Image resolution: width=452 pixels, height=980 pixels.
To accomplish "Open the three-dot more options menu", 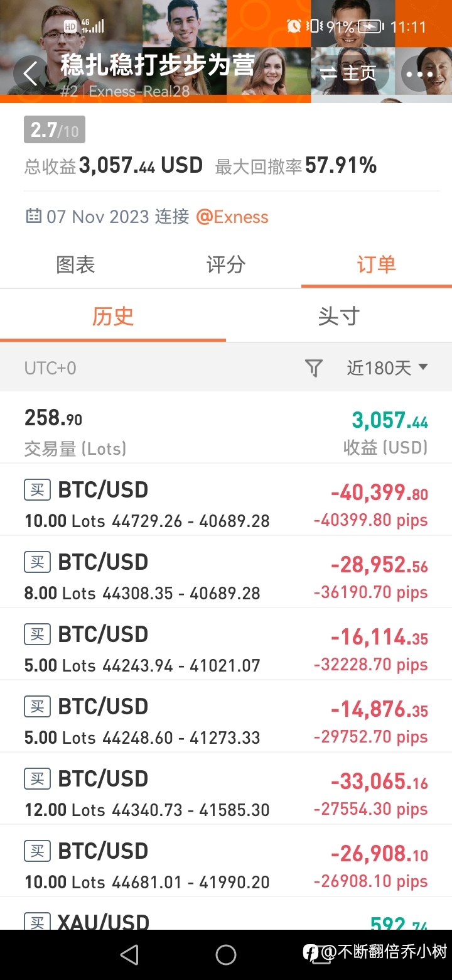I will 419,74.
